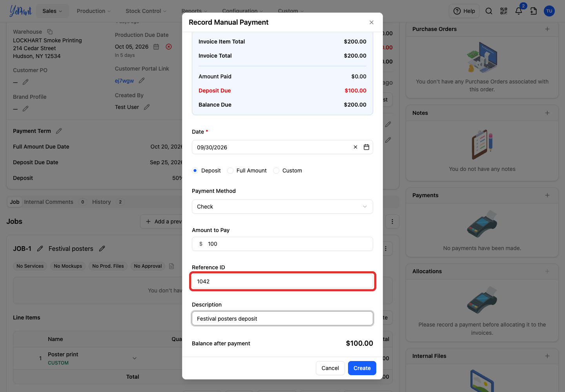Edit Customer Portal Link pencil icon
The width and height of the screenshot is (565, 392).
point(142,80)
